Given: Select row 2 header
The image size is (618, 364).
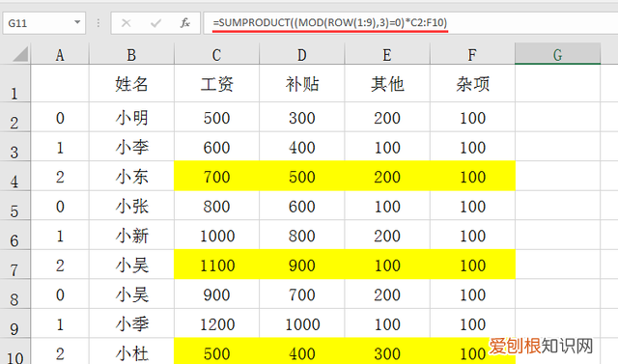Looking at the screenshot, I should [x=15, y=118].
